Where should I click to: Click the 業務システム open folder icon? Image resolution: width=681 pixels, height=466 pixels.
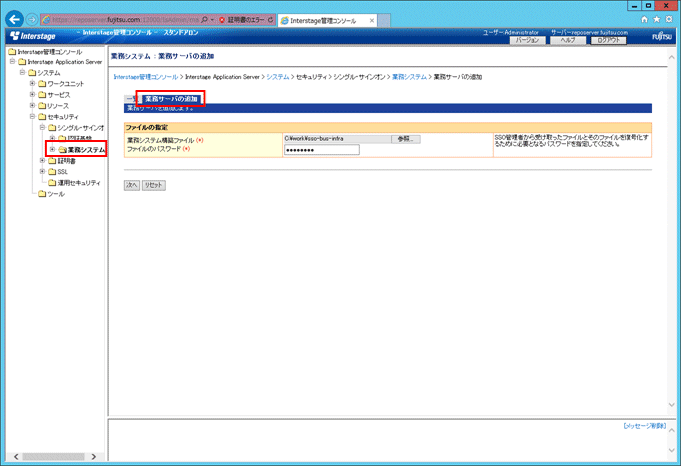(x=63, y=149)
